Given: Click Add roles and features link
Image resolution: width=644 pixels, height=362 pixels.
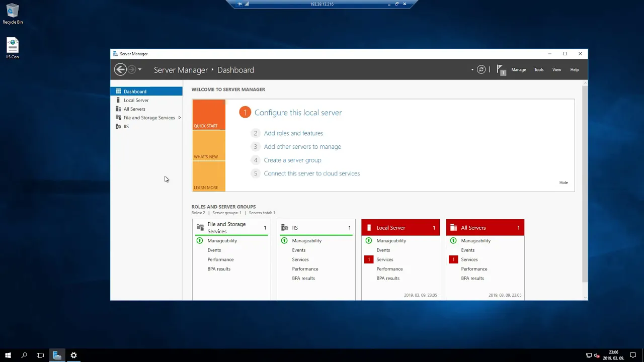Looking at the screenshot, I should pos(293,133).
